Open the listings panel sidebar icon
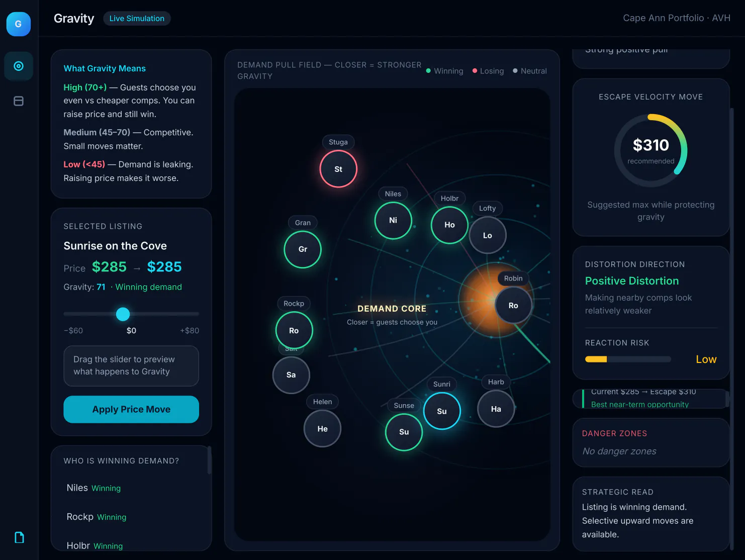Image resolution: width=745 pixels, height=560 pixels. (x=19, y=101)
